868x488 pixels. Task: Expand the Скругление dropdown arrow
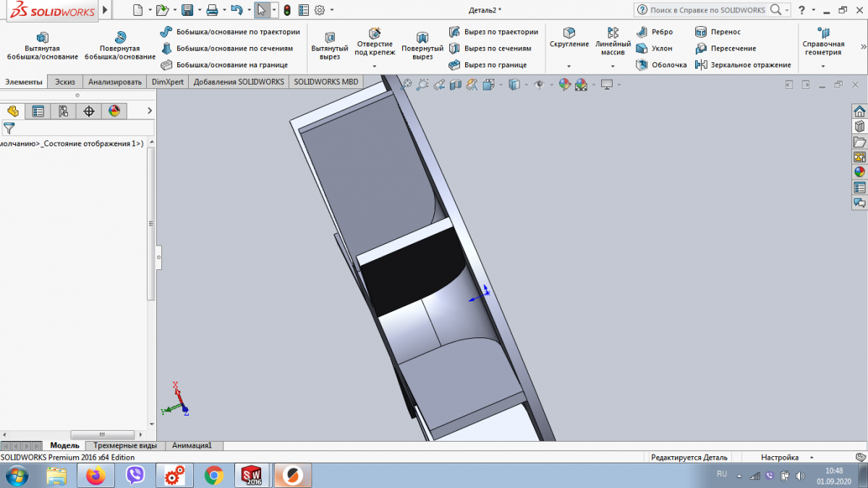pyautogui.click(x=569, y=67)
